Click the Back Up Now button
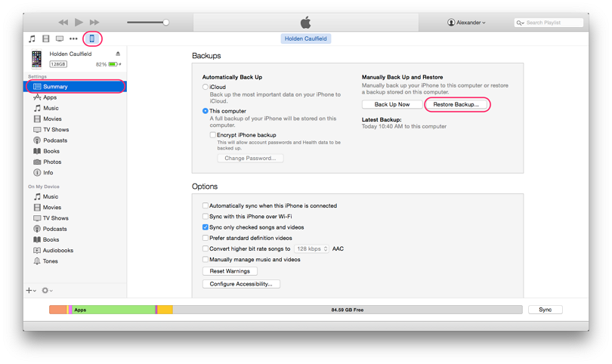This screenshot has width=612, height=364. coord(392,104)
